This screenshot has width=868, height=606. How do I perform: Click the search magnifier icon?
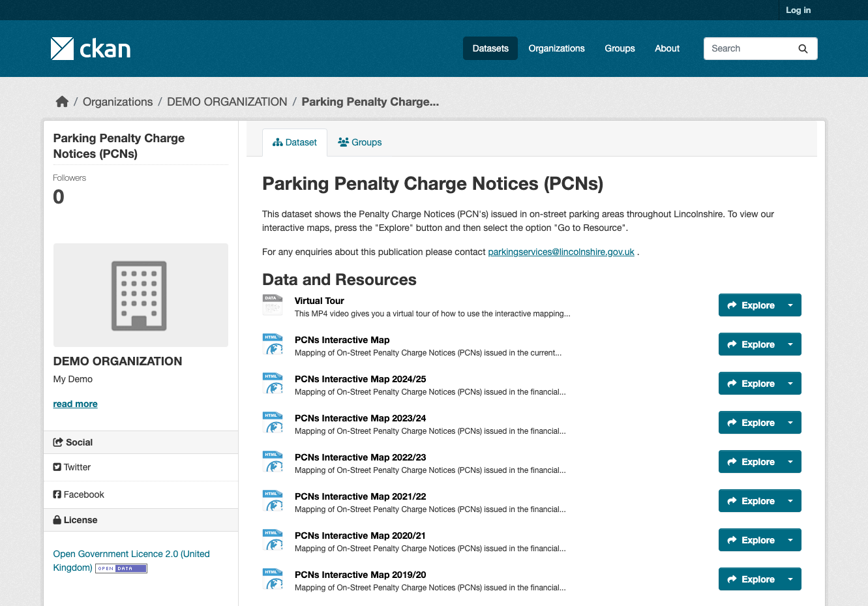pyautogui.click(x=803, y=49)
